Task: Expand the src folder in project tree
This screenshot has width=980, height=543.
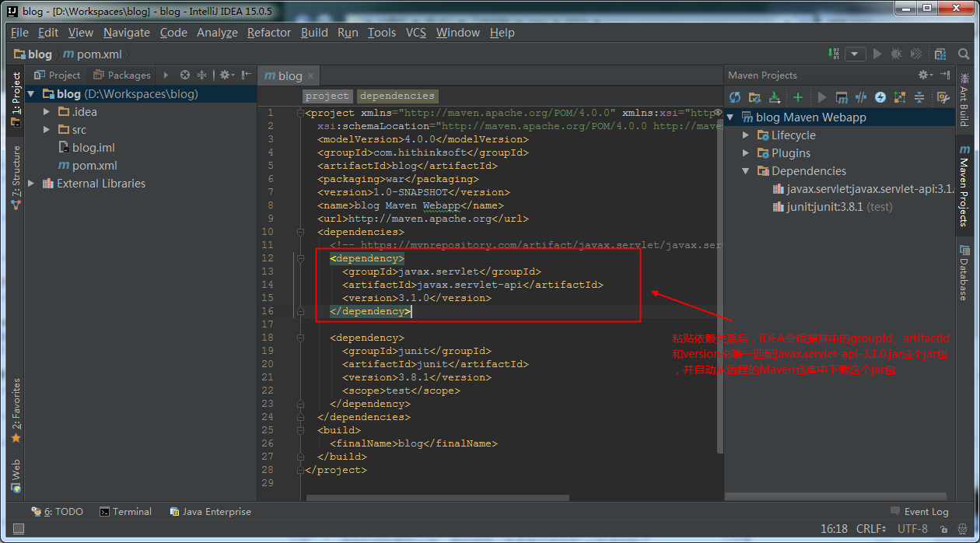Action: pos(47,130)
